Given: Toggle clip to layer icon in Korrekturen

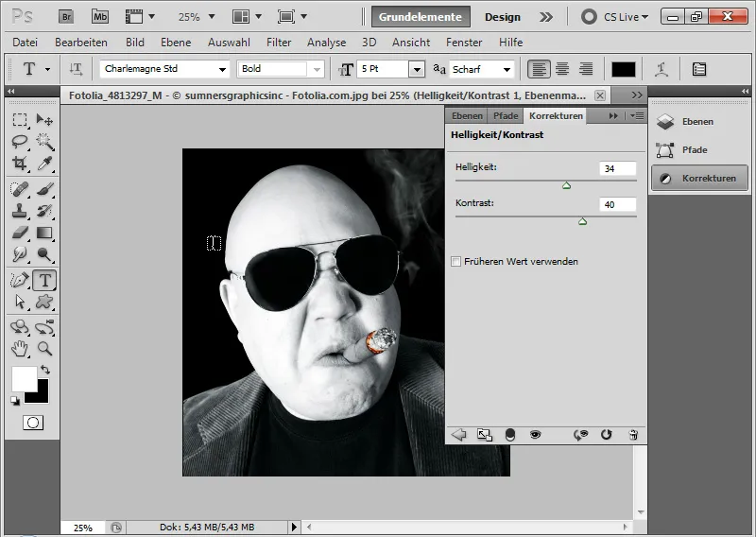Looking at the screenshot, I should pyautogui.click(x=510, y=435).
